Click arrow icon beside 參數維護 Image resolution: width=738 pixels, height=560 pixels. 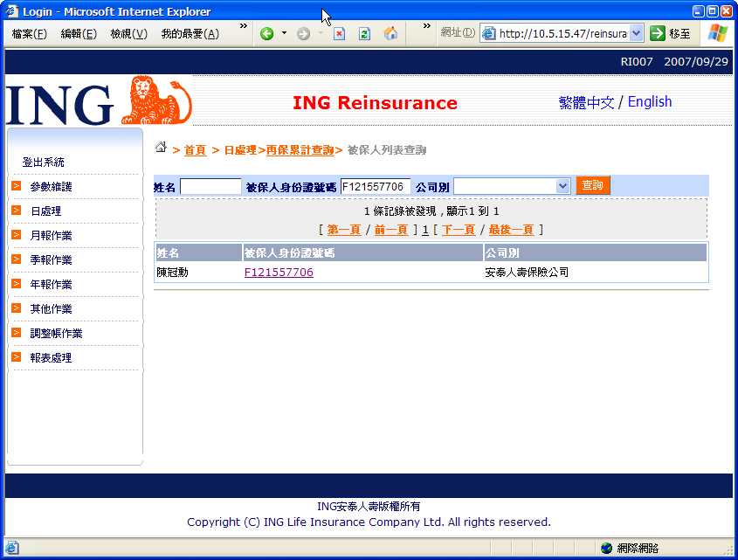(x=17, y=186)
